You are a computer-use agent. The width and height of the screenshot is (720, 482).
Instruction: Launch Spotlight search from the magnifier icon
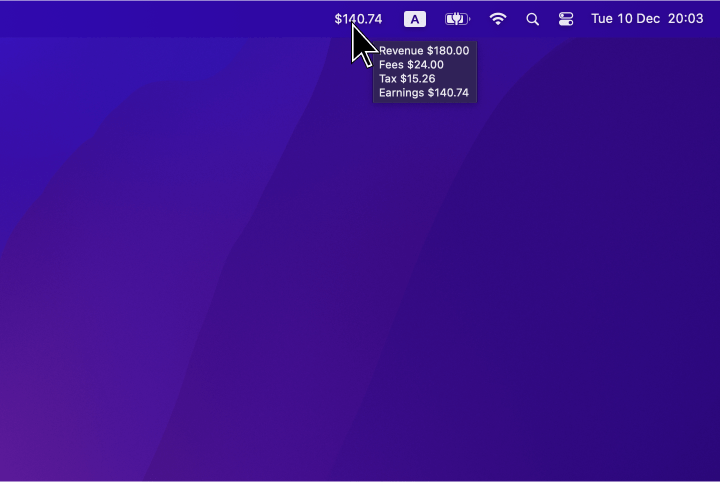click(532, 19)
